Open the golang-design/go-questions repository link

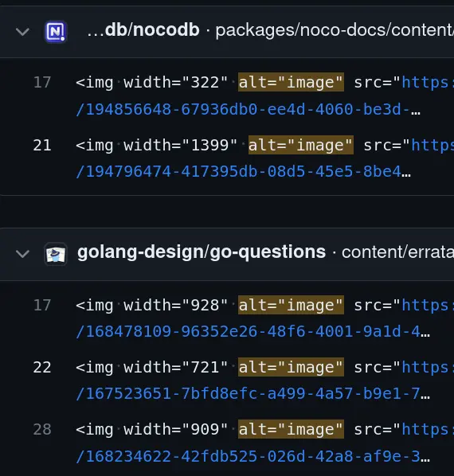[x=202, y=252]
